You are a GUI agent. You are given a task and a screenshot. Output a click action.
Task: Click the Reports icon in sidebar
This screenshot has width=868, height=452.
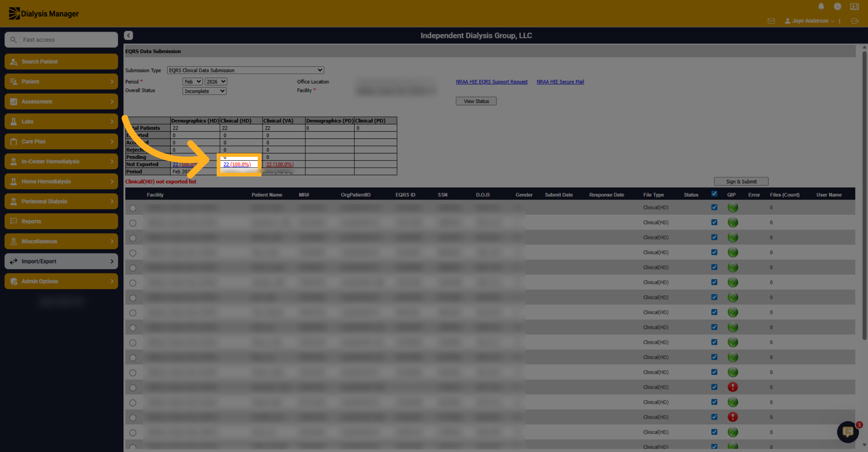[x=14, y=221]
